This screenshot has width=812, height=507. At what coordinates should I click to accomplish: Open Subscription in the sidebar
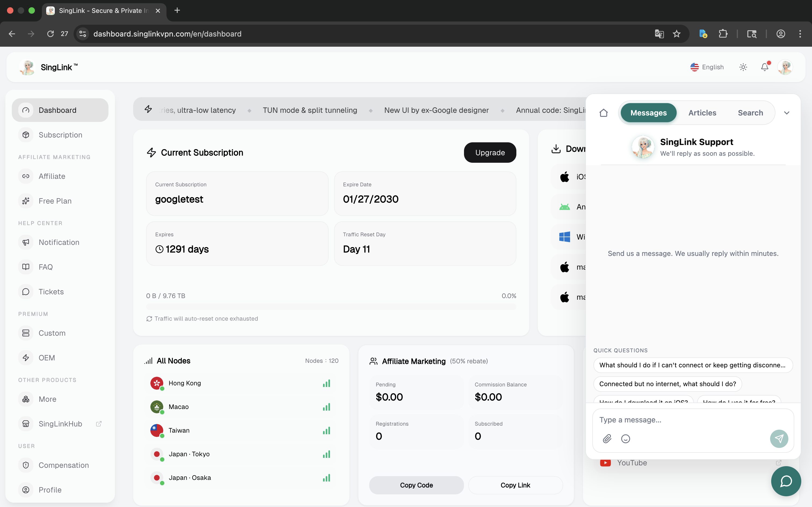[60, 135]
